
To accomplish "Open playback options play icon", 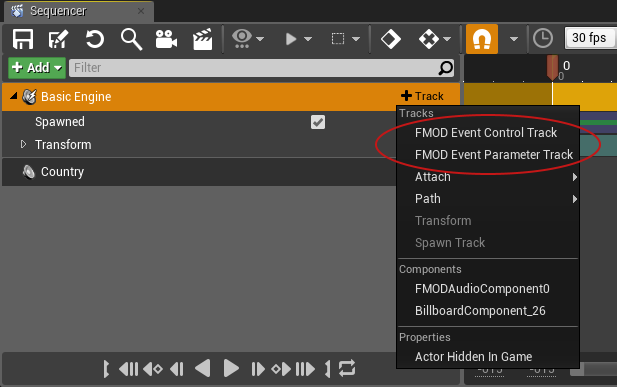I will coord(291,39).
